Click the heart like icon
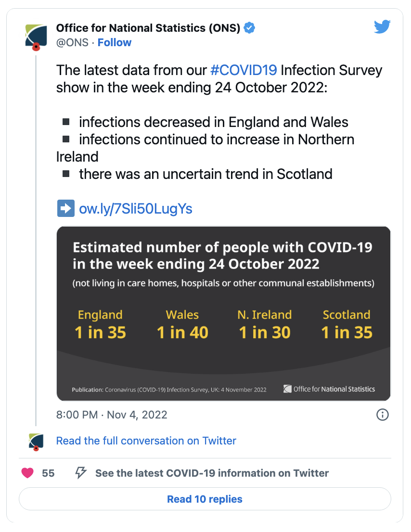The image size is (411, 532). pos(27,473)
